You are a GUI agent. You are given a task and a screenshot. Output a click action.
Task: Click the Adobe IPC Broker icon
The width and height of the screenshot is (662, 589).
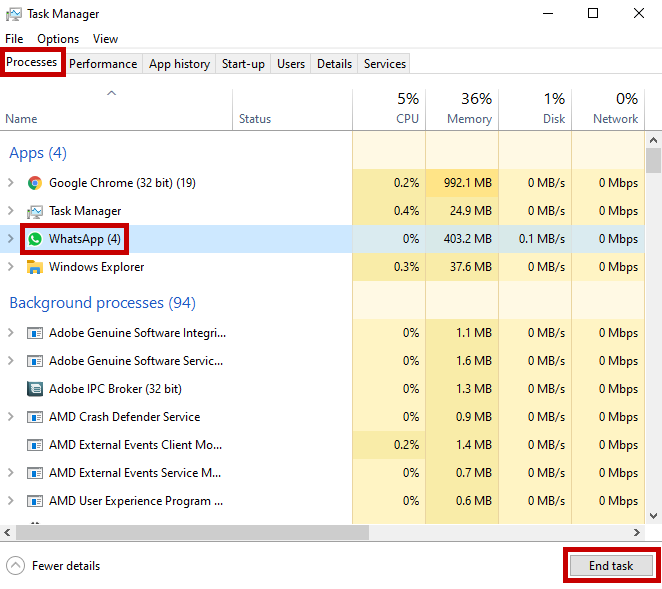pyautogui.click(x=35, y=389)
